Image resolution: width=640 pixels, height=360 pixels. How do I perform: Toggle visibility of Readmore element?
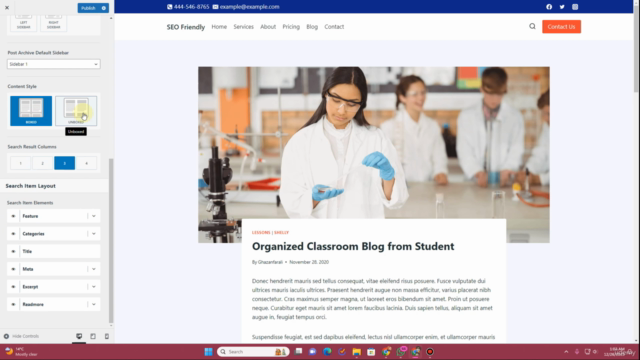click(13, 304)
